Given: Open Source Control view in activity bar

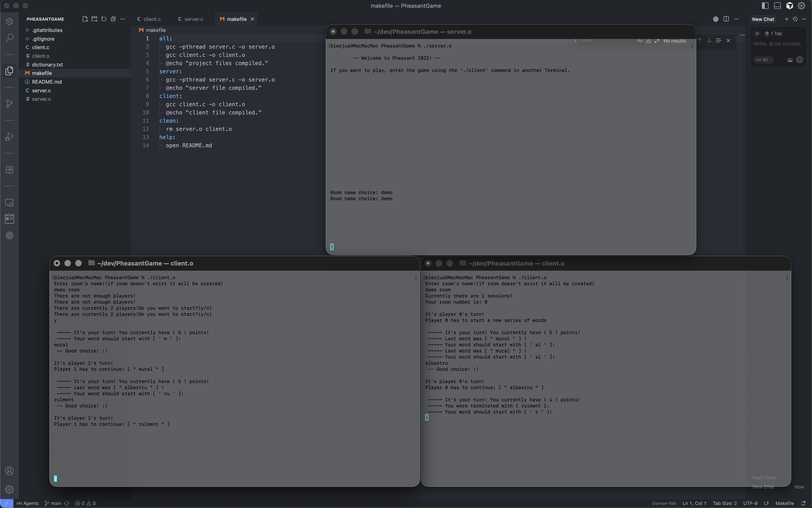Looking at the screenshot, I should pos(9,103).
